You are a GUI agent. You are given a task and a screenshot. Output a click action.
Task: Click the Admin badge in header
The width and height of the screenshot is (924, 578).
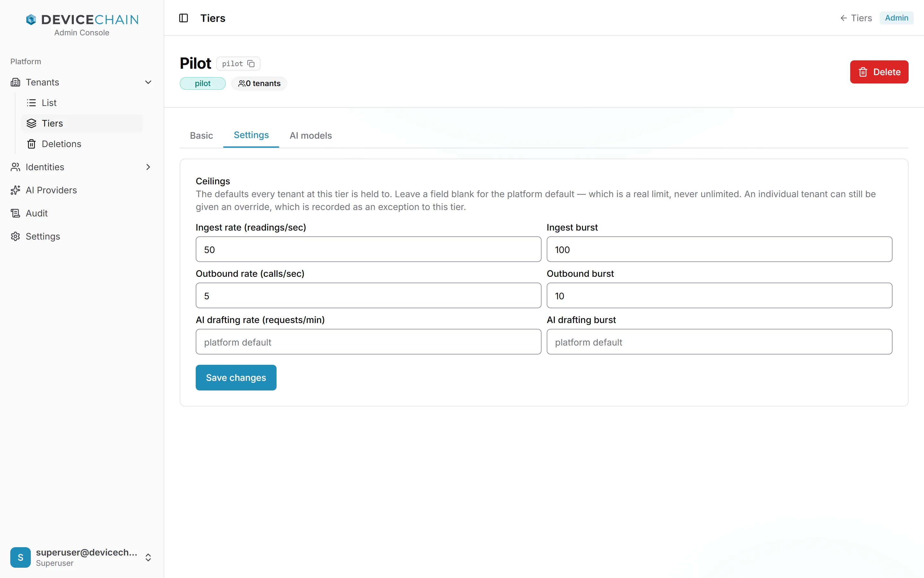pyautogui.click(x=896, y=18)
